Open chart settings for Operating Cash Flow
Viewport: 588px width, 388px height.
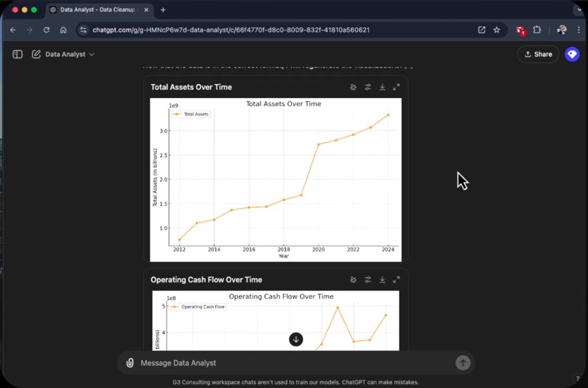368,280
